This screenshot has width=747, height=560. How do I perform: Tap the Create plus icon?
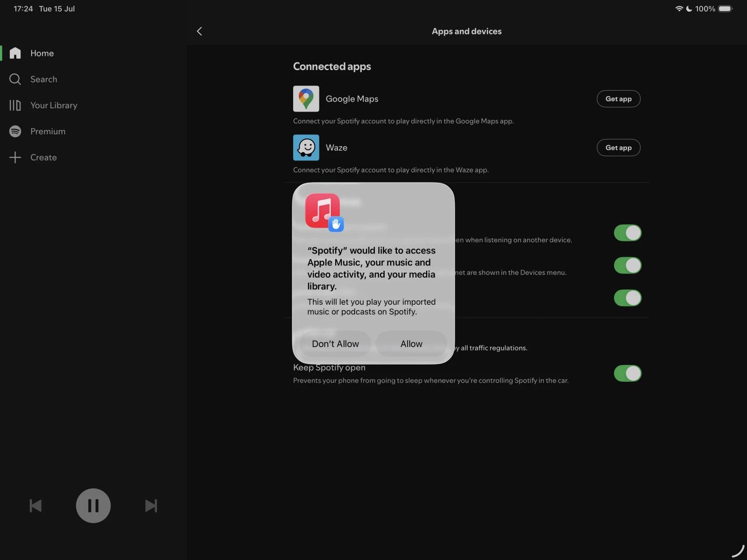15,157
